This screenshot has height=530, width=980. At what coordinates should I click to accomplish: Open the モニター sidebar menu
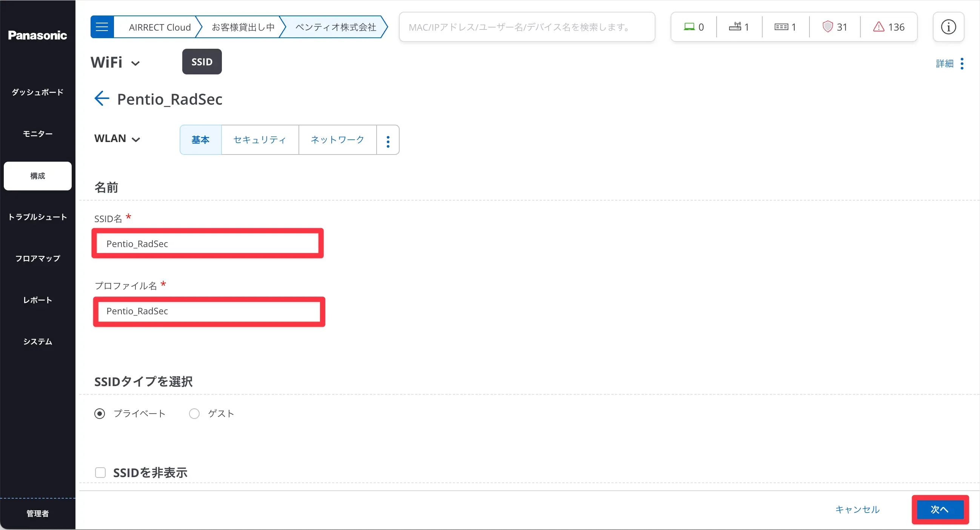point(37,134)
